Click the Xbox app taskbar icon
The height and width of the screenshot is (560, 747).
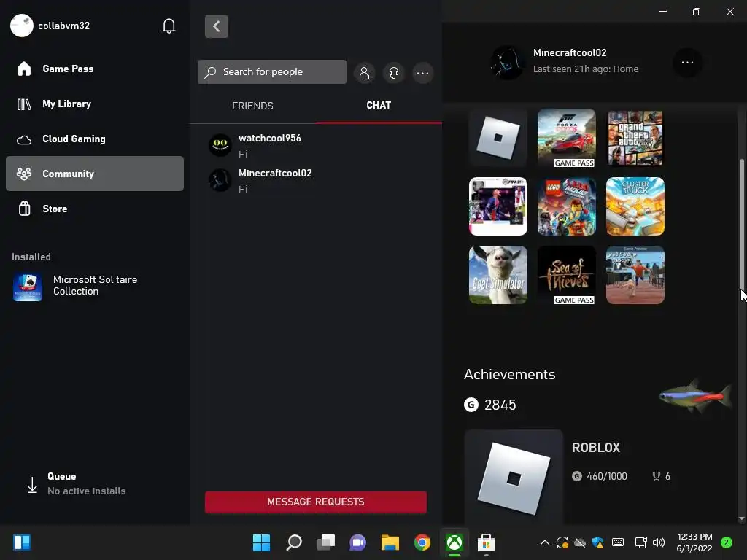[454, 542]
